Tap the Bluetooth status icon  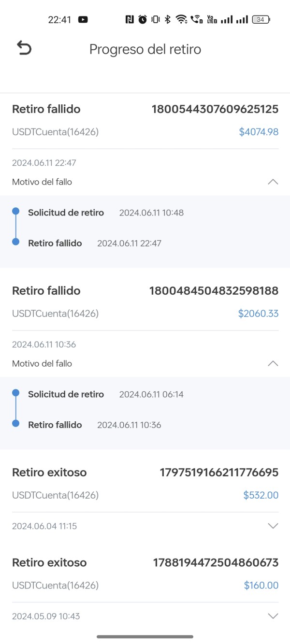[168, 19]
